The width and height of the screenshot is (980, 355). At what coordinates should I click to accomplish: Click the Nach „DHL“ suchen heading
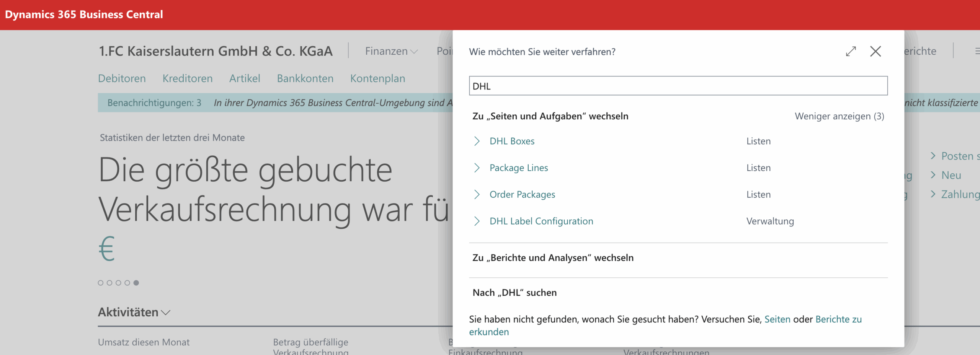[x=514, y=293]
